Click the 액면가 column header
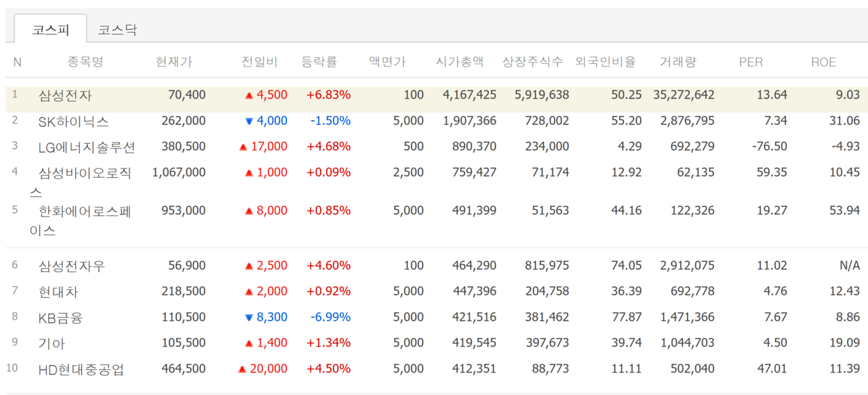Viewport: 868px width, 395px height. [x=388, y=62]
